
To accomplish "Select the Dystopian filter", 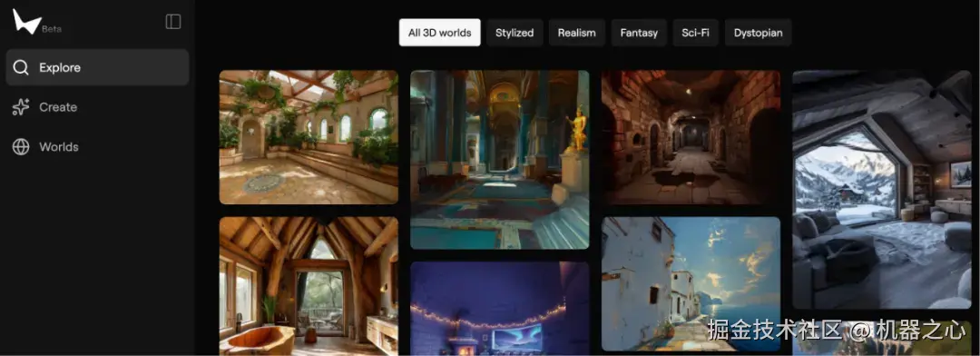I will coord(758,33).
